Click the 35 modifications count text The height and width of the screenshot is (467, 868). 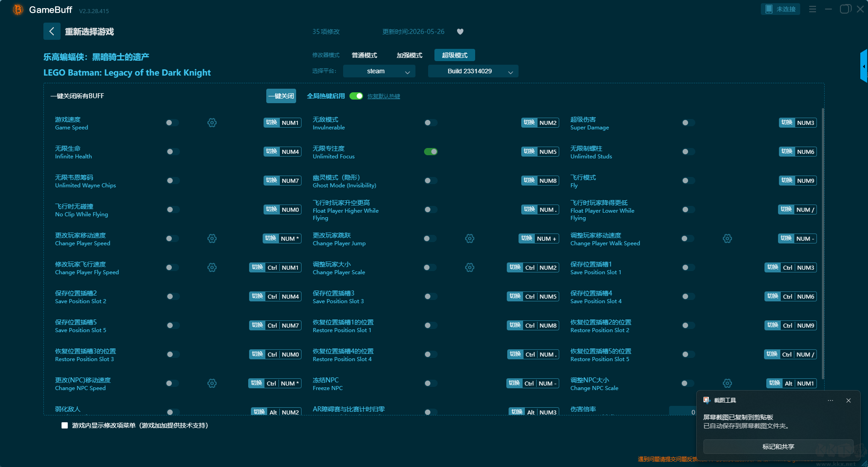tap(326, 32)
